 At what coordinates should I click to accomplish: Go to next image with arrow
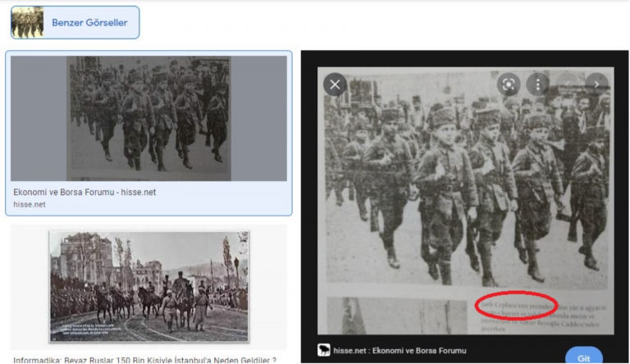[x=596, y=84]
